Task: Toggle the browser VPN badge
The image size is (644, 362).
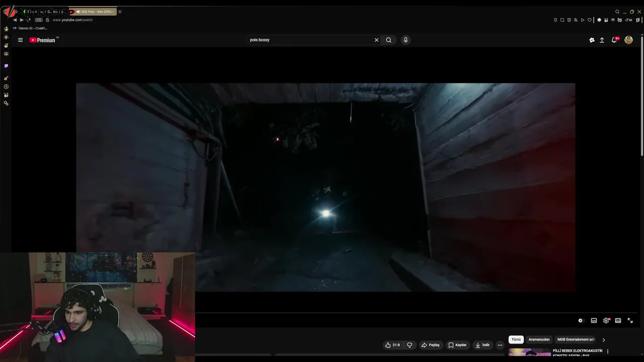Action: (x=39, y=20)
